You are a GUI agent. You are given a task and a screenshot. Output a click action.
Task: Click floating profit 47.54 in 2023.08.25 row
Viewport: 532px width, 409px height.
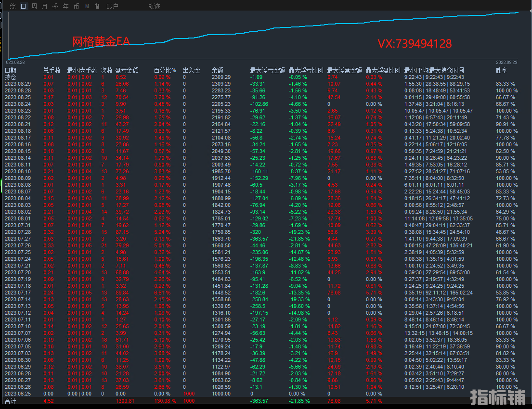(334, 97)
